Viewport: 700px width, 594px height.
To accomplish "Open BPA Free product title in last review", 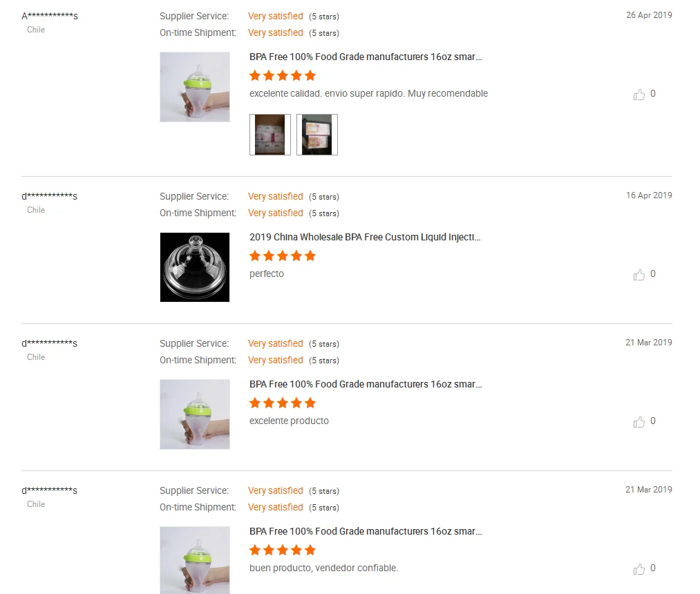I will [366, 531].
